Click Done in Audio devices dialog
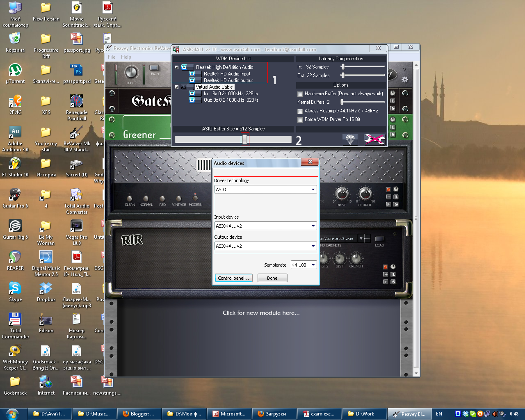525x420 pixels. 272,278
